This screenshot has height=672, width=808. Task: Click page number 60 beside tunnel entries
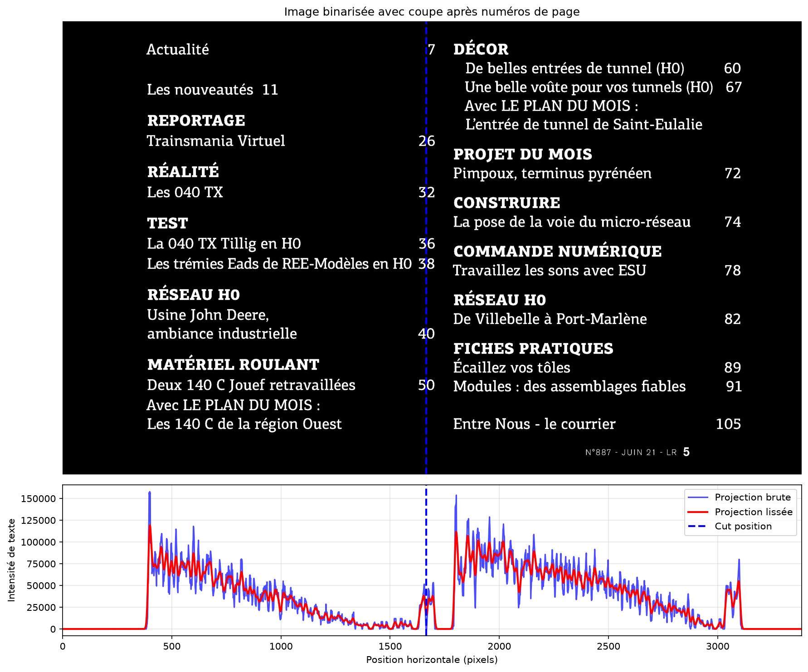point(732,68)
